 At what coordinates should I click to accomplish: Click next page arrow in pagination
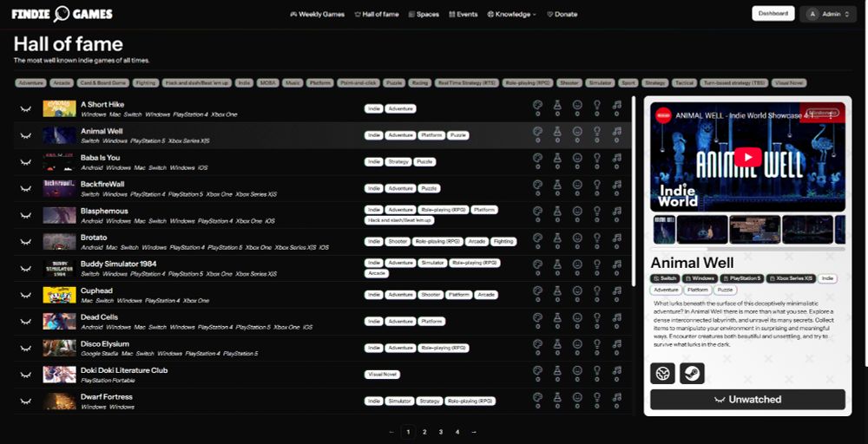point(474,432)
